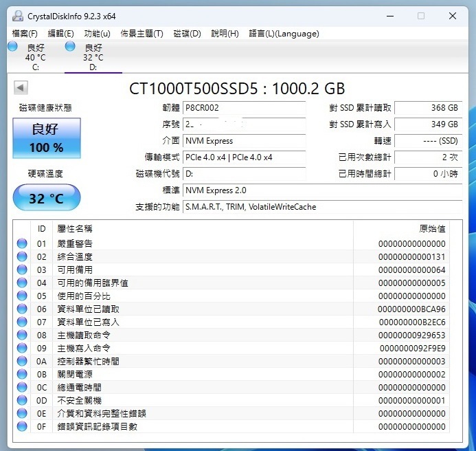The height and width of the screenshot is (451, 476).
Task: Click status orb beside attribute 02 綜合溫度
Action: (22, 256)
